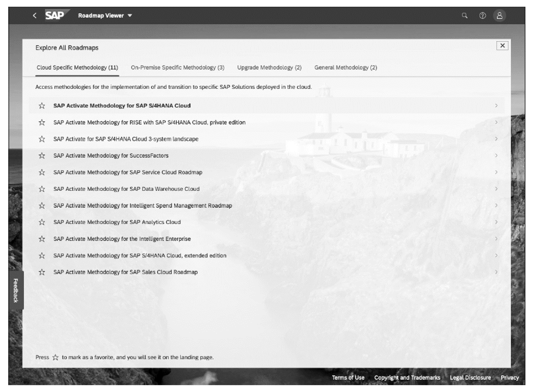Click the back arrow beside the SAP logo
Viewport: 533px width, 392px height.
tap(35, 15)
